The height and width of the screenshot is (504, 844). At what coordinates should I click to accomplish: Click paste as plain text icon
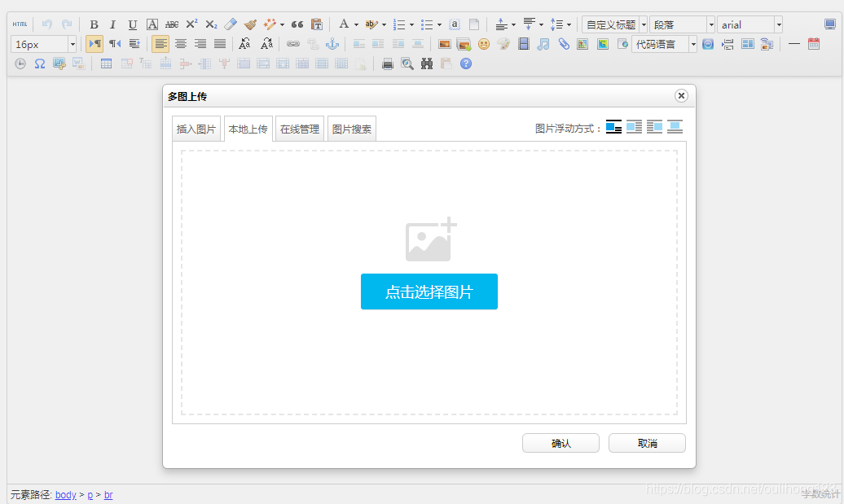[317, 24]
